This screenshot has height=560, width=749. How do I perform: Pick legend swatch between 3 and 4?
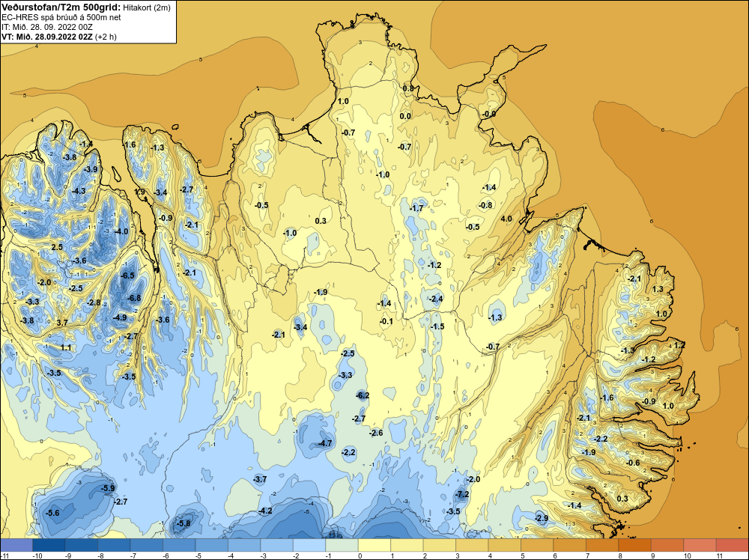[471, 545]
